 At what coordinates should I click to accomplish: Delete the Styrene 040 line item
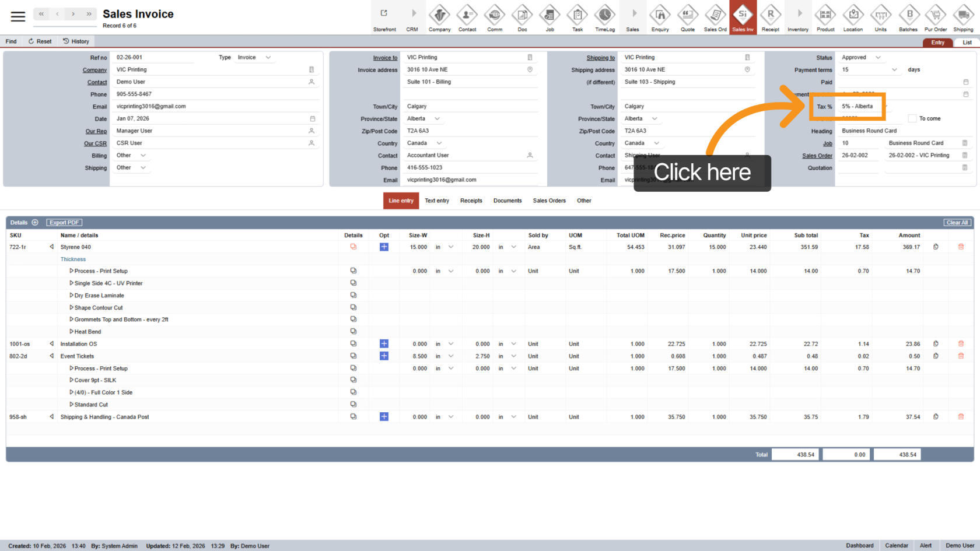pos(961,247)
